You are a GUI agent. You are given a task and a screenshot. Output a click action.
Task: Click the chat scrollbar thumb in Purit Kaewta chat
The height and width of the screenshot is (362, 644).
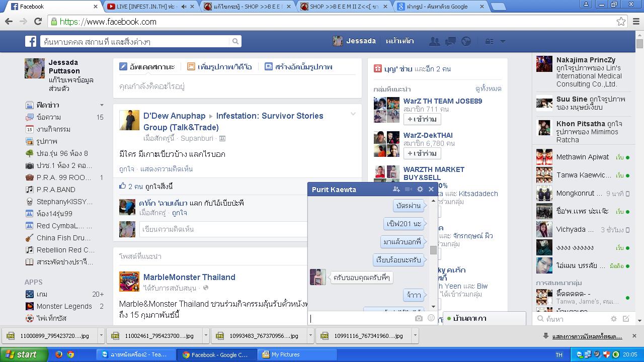click(433, 250)
